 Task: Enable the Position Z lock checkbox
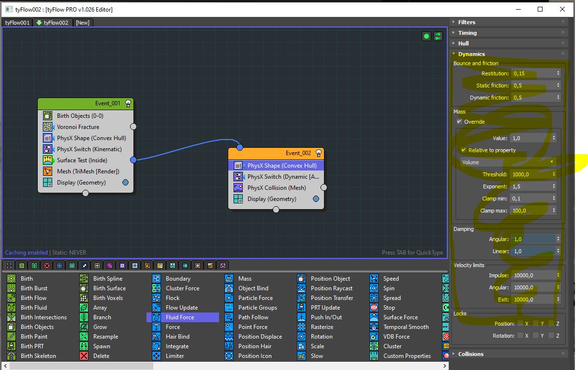(x=551, y=324)
